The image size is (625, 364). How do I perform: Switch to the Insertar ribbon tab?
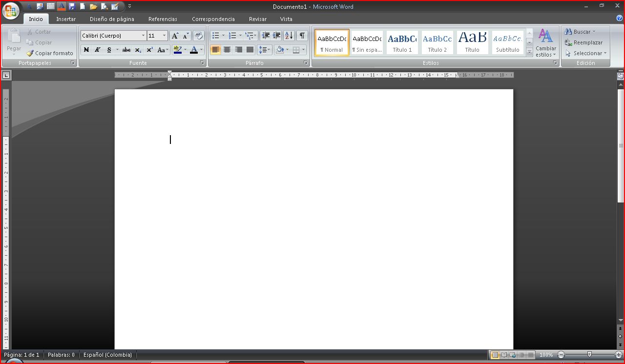66,19
